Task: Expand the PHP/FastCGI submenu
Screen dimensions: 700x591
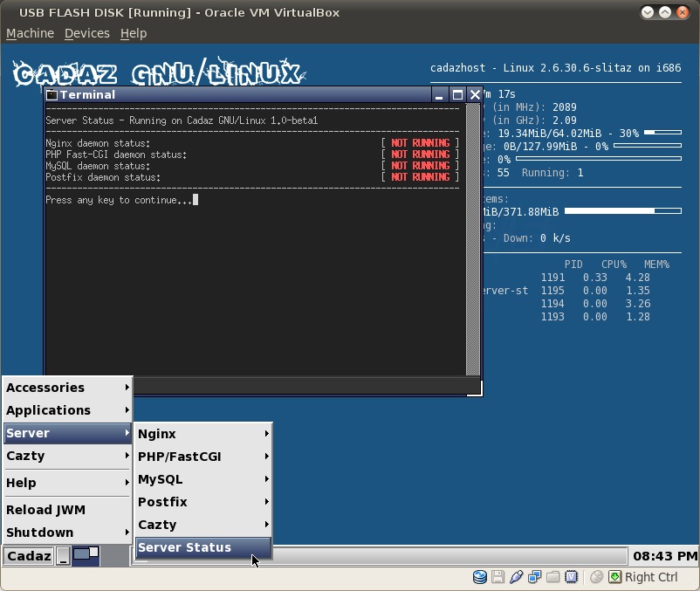Action: pos(202,457)
